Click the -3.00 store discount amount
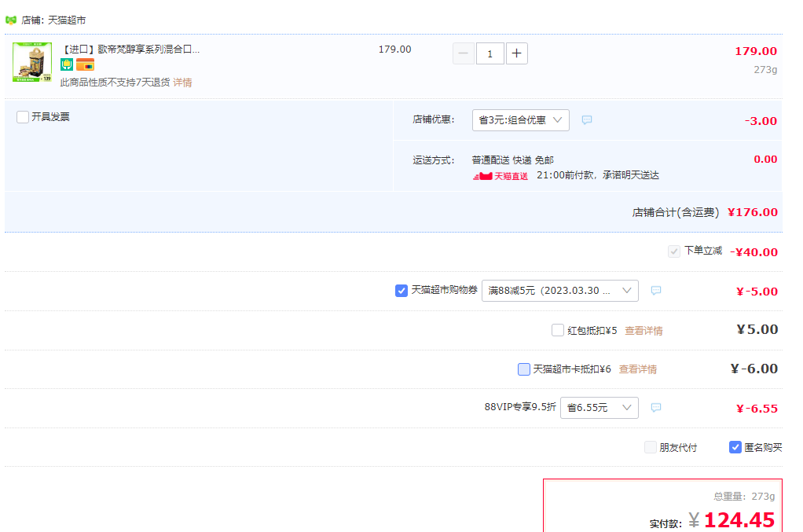This screenshot has height=532, width=803. 761,121
